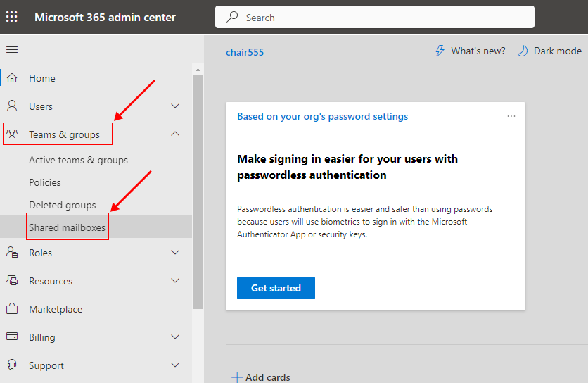Open the app launcher waffle icon
588x383 pixels.
(12, 17)
